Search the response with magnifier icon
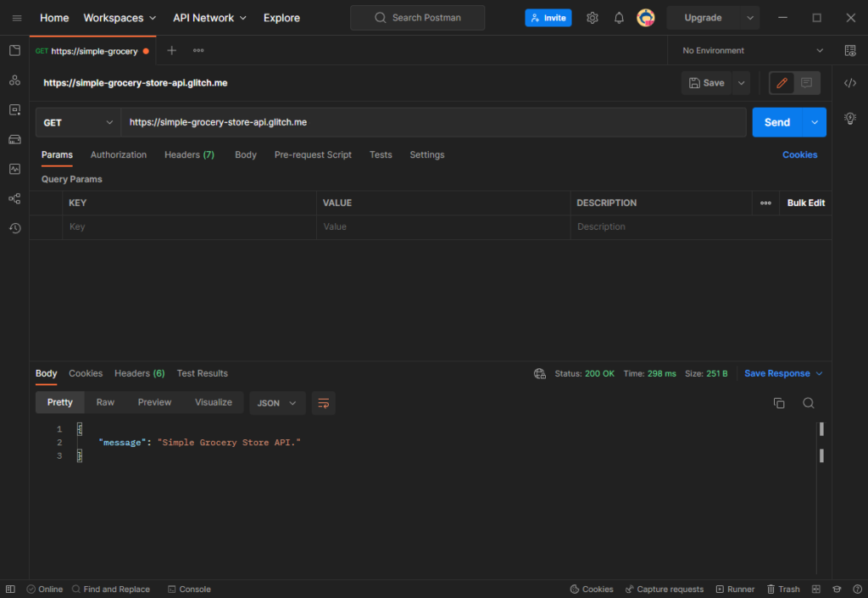The height and width of the screenshot is (598, 868). tap(809, 403)
